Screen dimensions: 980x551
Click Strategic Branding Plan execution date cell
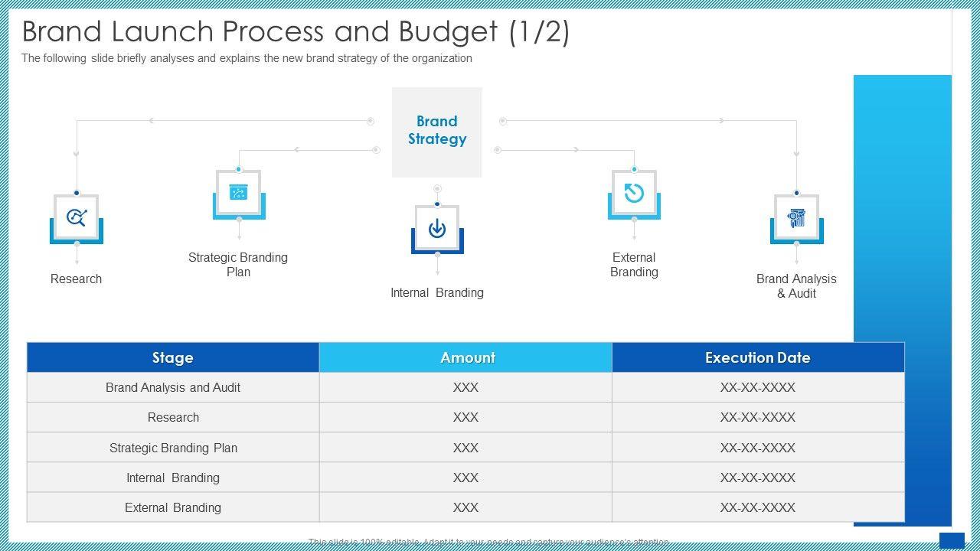757,448
